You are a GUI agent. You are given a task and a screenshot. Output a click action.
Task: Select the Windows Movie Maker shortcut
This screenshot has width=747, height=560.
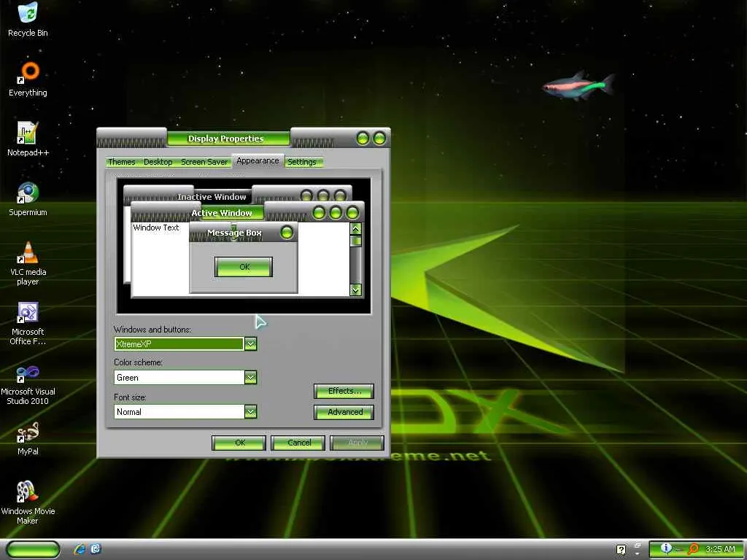pyautogui.click(x=28, y=502)
